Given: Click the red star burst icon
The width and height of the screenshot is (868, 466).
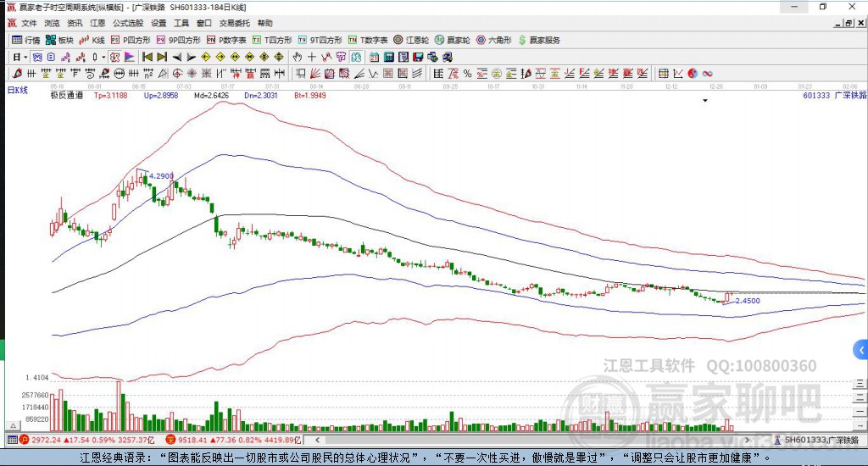Looking at the screenshot, I should [191, 73].
